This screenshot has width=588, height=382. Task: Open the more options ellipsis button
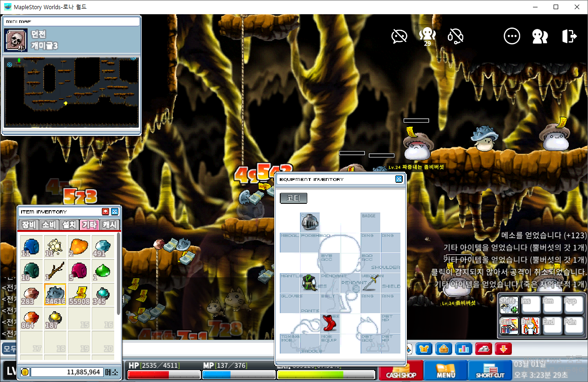pos(512,36)
